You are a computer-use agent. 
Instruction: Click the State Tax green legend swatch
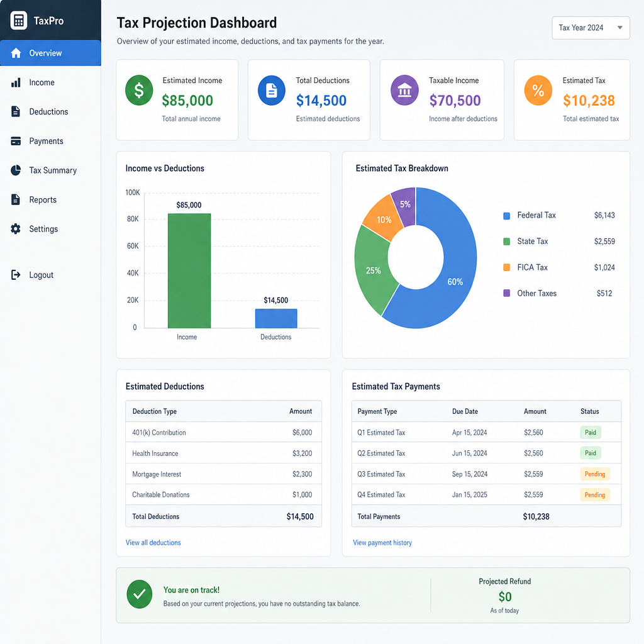(x=507, y=241)
